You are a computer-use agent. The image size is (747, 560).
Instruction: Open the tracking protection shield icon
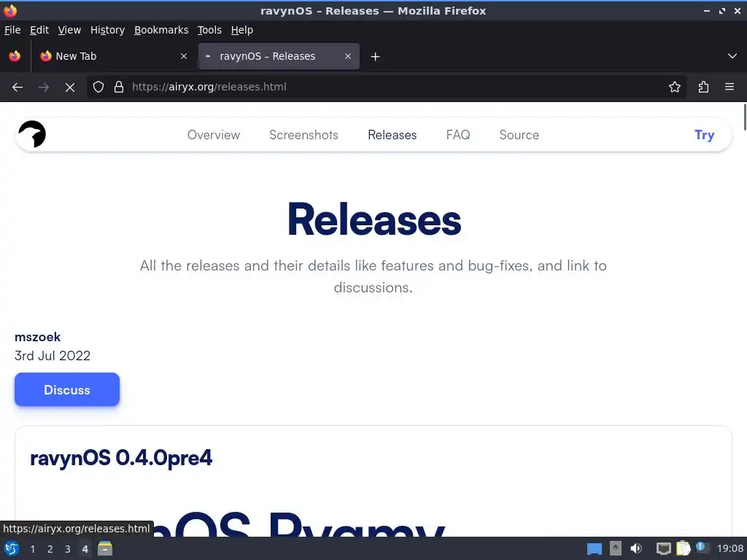click(x=98, y=87)
